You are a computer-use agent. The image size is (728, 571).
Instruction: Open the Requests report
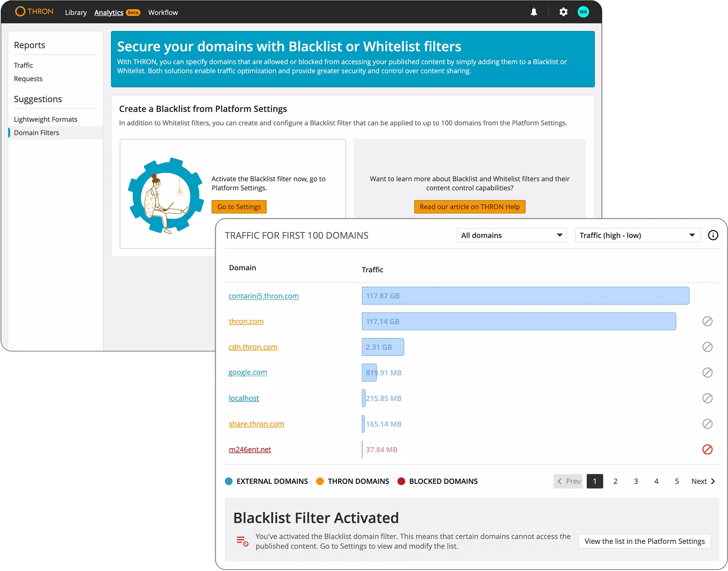pos(28,79)
